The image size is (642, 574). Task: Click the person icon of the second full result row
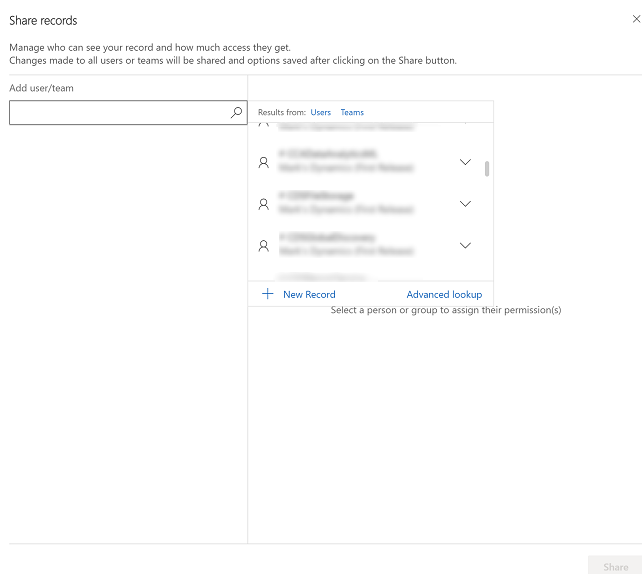(x=264, y=204)
